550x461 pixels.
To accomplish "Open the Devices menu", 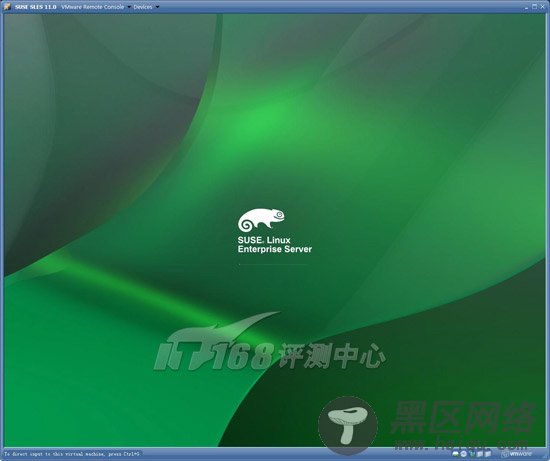I will pos(146,7).
